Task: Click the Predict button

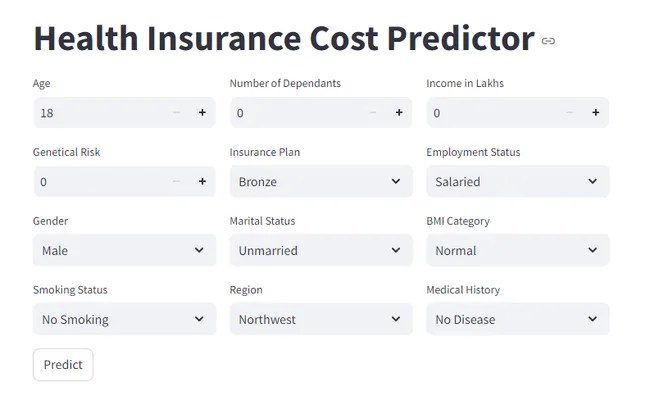Action: click(63, 364)
